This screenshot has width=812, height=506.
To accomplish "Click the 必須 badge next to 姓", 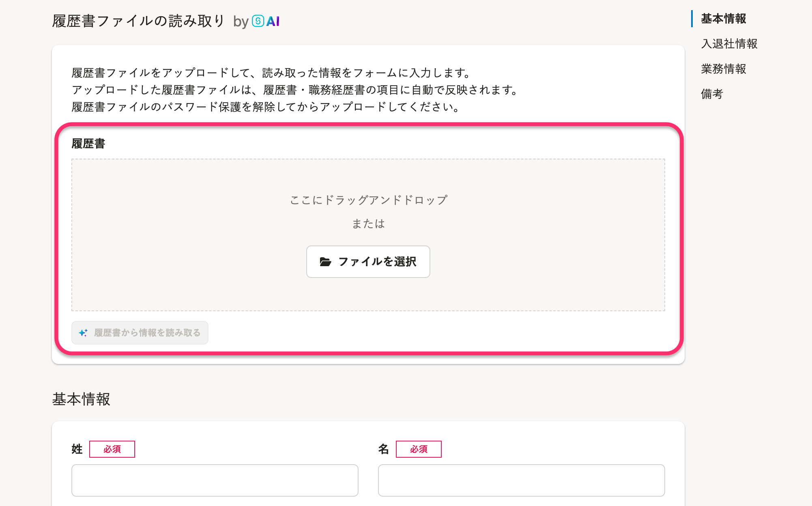I will [x=112, y=449].
